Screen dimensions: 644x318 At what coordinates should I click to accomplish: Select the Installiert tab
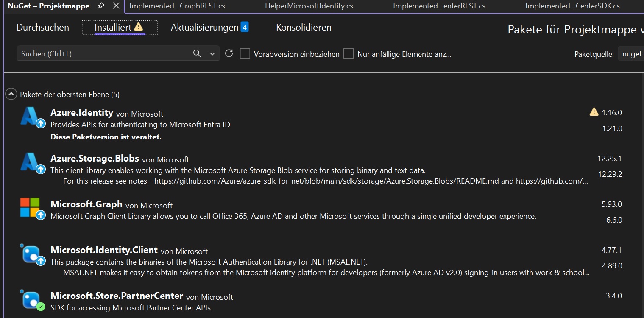[120, 28]
